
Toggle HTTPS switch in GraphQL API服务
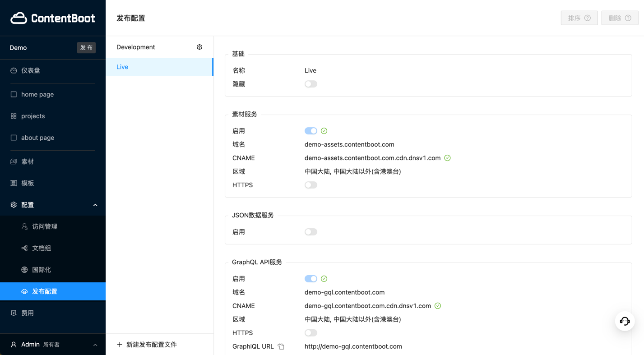coord(311,333)
